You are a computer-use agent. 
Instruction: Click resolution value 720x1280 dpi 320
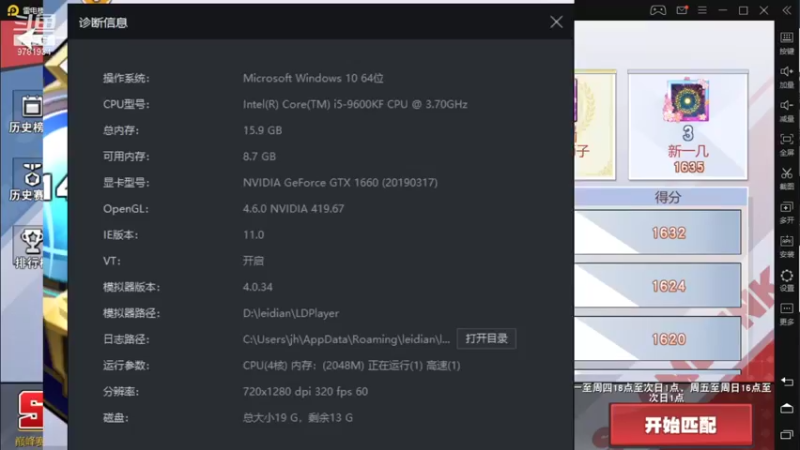pos(305,392)
